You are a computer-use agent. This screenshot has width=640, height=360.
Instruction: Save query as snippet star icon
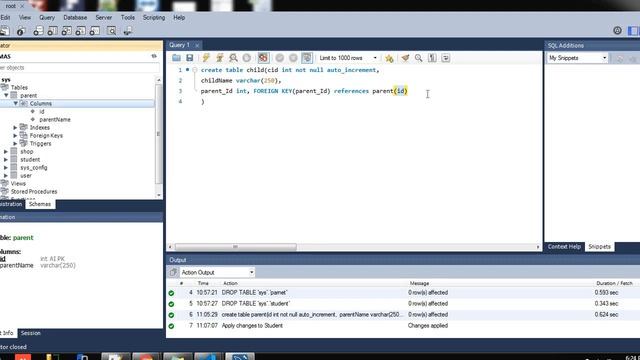click(389, 58)
